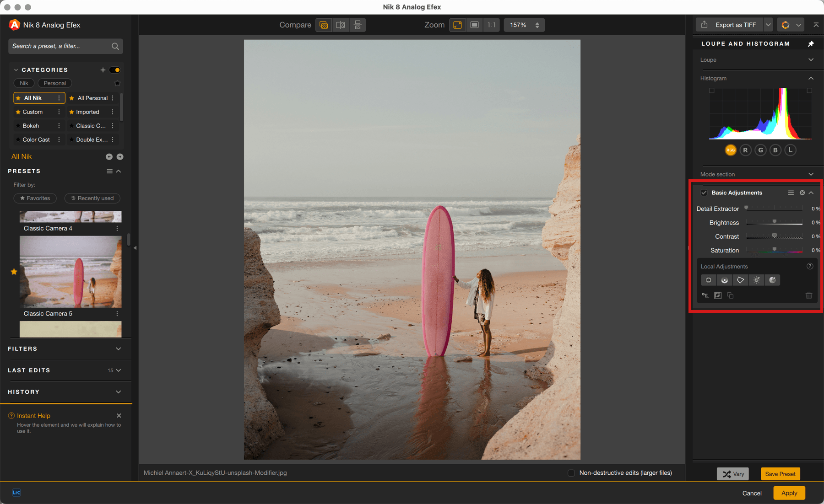Toggle favorite star on Classic Camera 5
The width and height of the screenshot is (824, 504).
(x=14, y=272)
